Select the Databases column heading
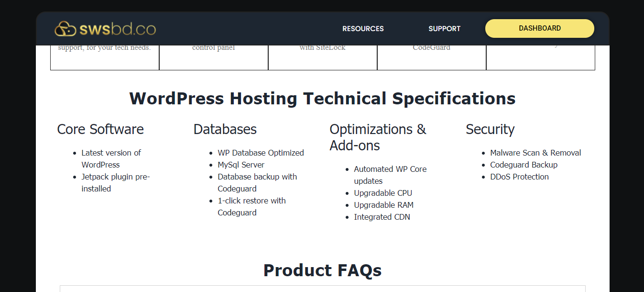 [x=225, y=129]
